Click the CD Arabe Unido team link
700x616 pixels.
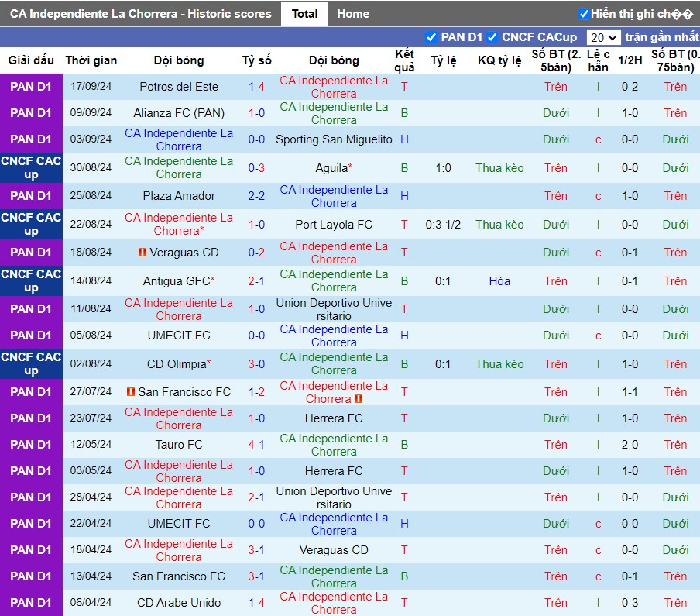pos(179,603)
